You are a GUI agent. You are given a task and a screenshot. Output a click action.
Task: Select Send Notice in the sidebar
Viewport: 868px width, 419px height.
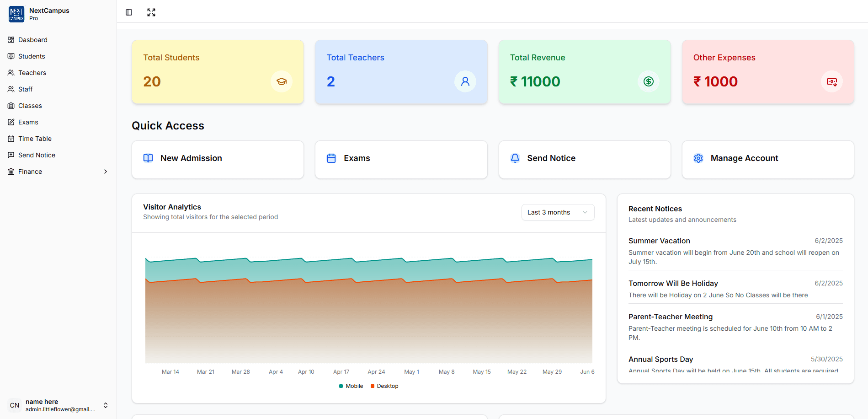[59, 155]
